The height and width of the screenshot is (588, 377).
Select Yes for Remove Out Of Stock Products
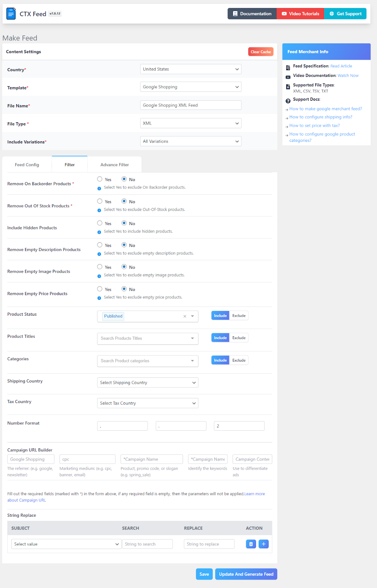100,201
